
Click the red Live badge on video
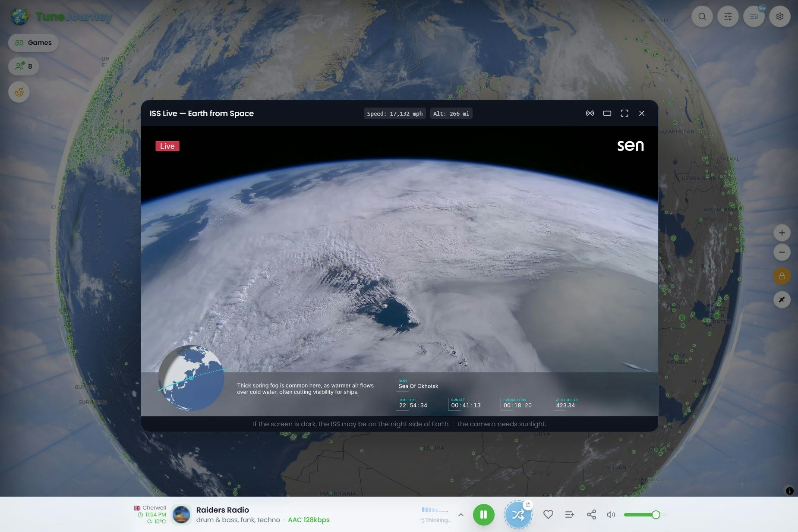pos(167,146)
